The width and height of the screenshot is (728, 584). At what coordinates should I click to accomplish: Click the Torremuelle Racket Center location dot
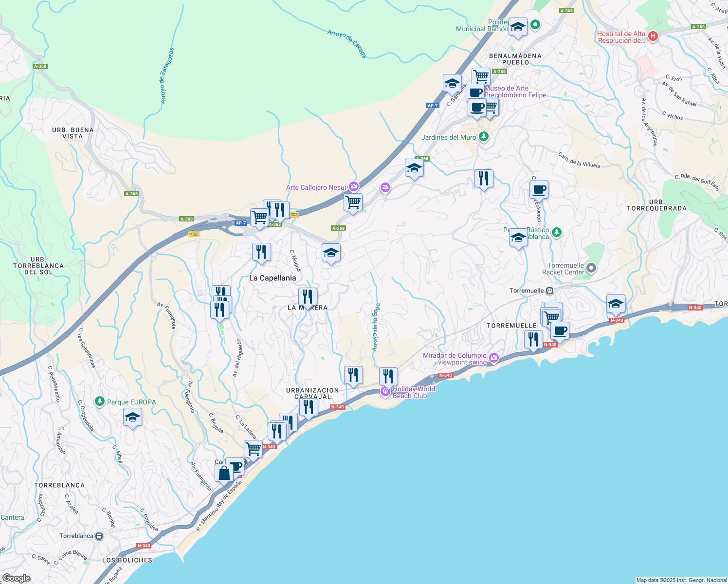pyautogui.click(x=591, y=268)
